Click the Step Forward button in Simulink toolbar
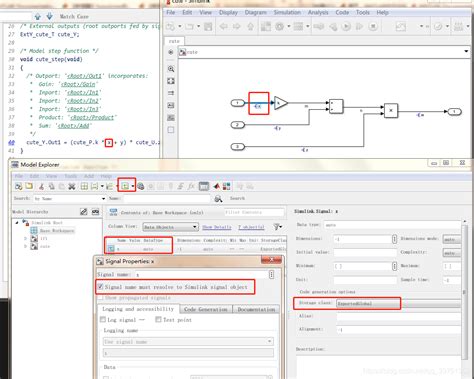The image size is (474, 379). point(360,26)
